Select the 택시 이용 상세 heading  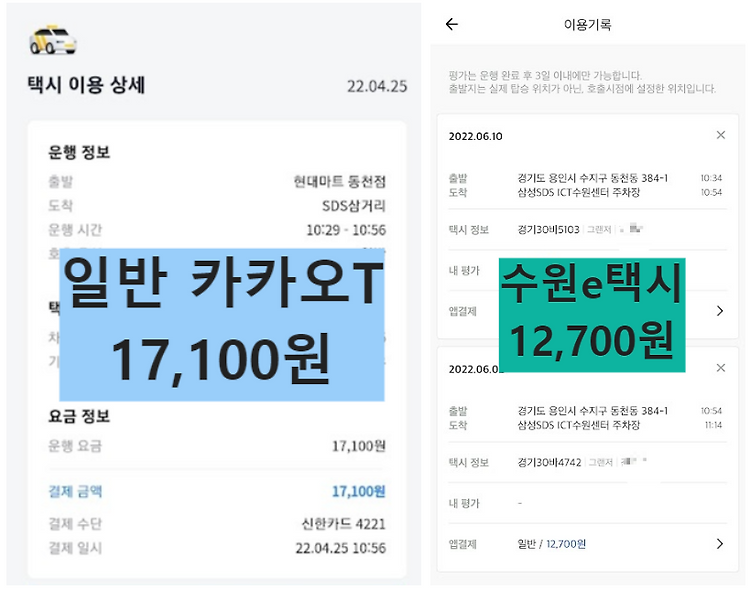pos(86,85)
